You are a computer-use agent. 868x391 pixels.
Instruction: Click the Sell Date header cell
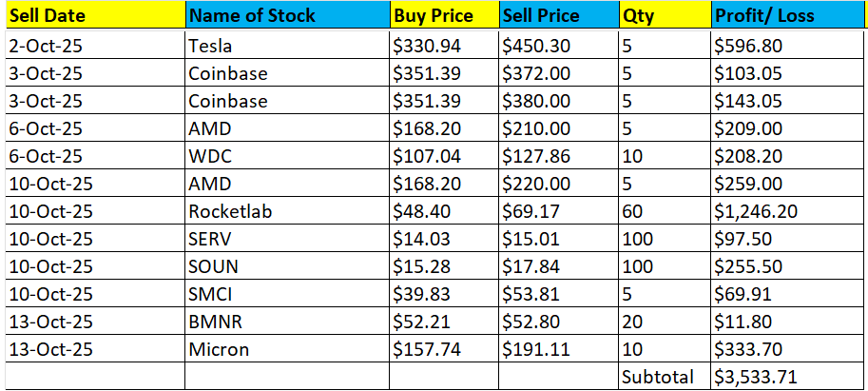93,16
